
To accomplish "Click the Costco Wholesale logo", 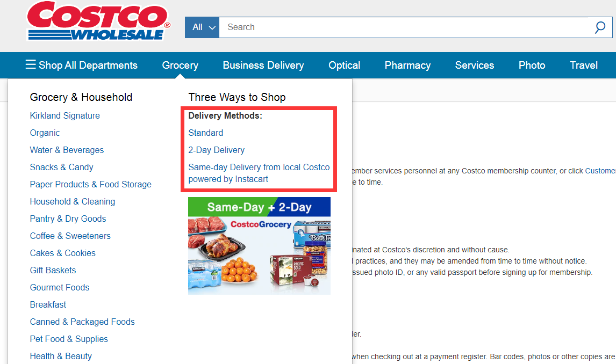I will coord(98,21).
